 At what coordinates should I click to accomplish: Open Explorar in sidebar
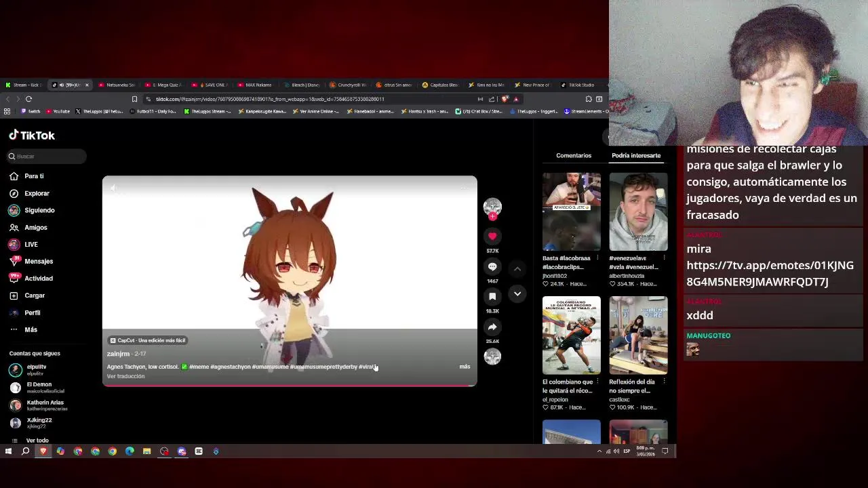coord(37,193)
